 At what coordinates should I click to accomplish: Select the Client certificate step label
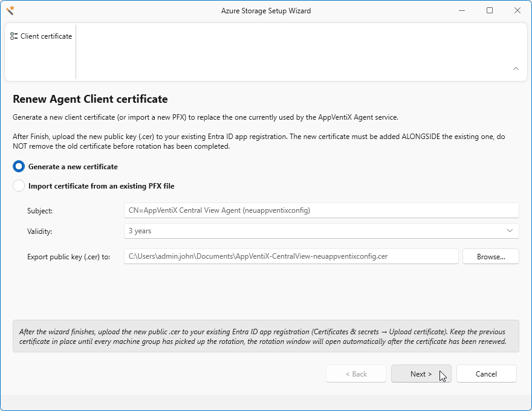[46, 36]
